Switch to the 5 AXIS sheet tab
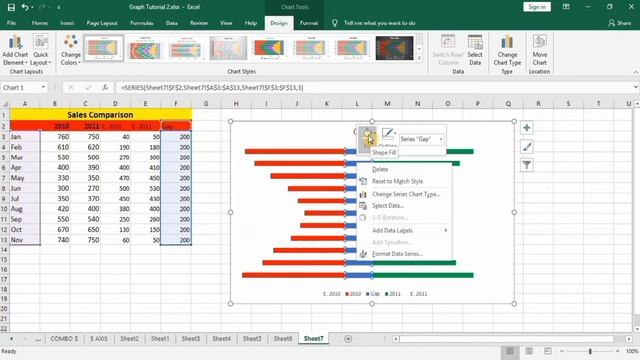Viewport: 640px width, 360px height. 99,339
